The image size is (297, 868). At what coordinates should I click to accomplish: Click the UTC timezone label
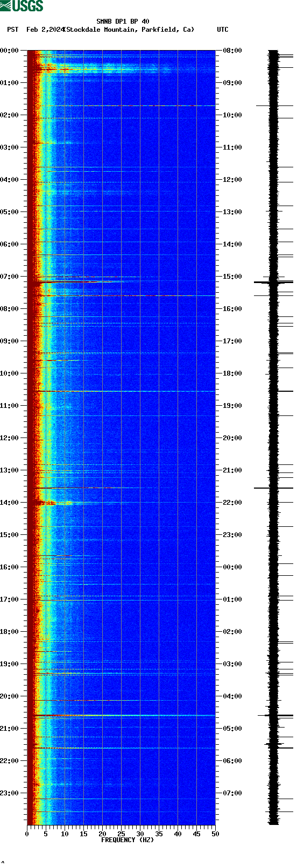pyautogui.click(x=223, y=30)
